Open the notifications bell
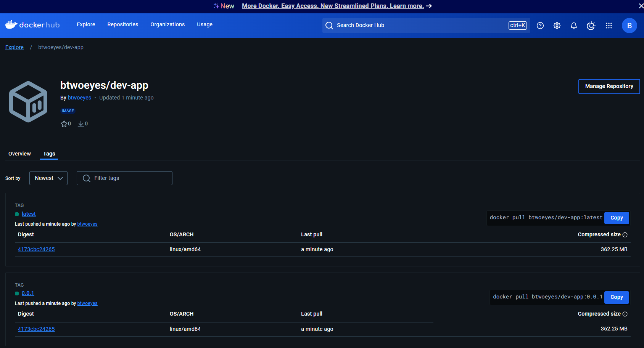The height and width of the screenshot is (348, 644). (x=574, y=26)
